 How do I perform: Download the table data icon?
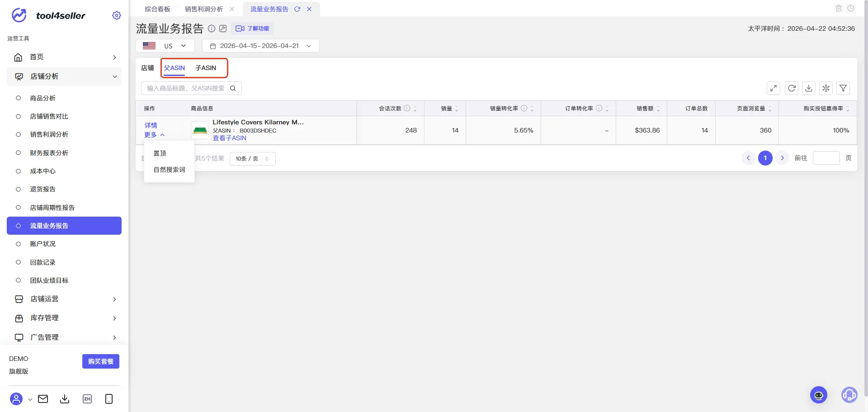[x=809, y=88]
